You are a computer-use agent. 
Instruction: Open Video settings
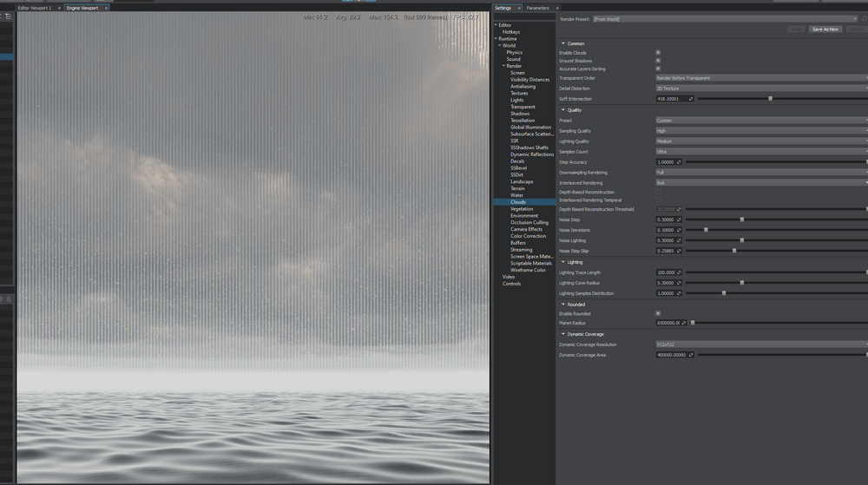pos(508,277)
